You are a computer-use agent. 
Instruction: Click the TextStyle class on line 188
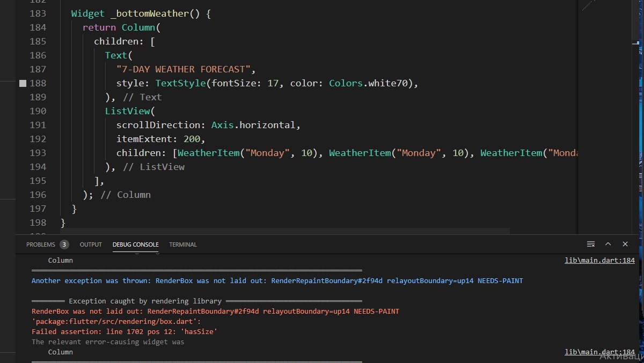[181, 83]
